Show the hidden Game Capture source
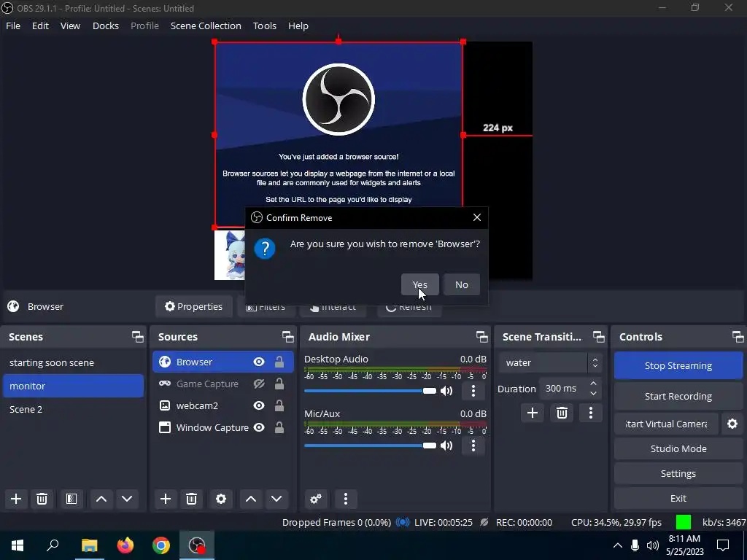747x560 pixels. 259,384
